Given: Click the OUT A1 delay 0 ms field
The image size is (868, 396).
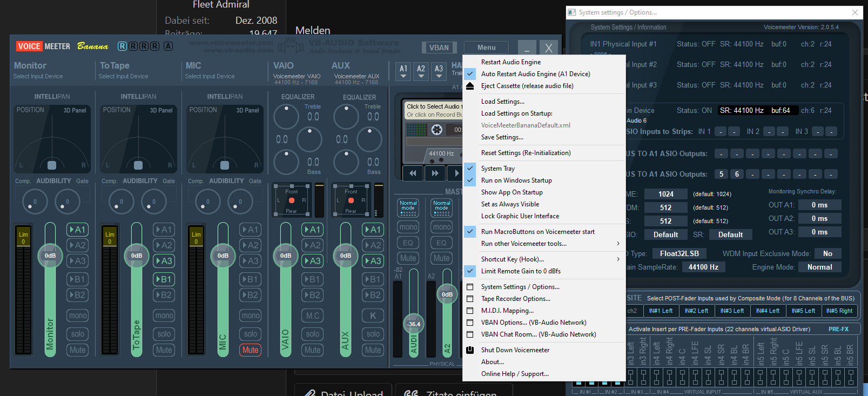Looking at the screenshot, I should click(819, 205).
